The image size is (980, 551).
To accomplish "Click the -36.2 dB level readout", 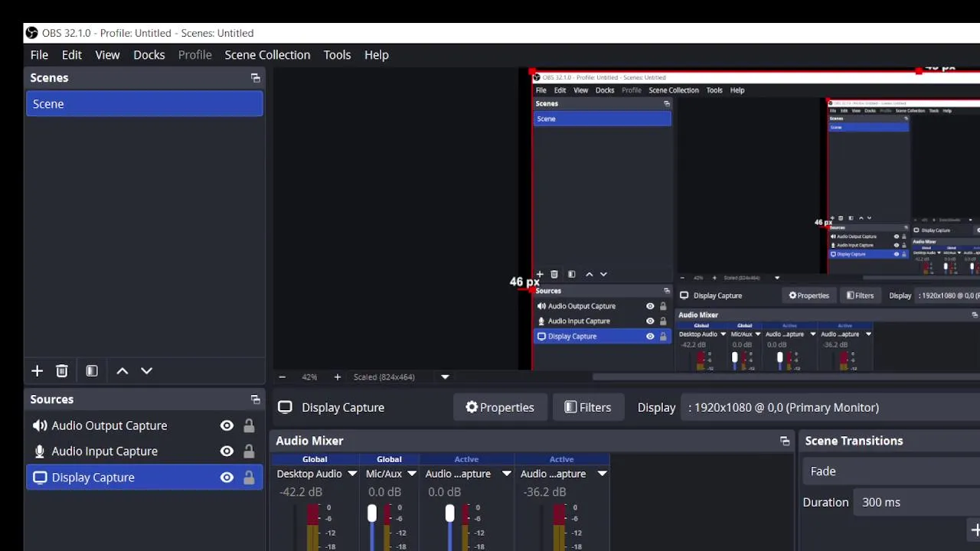I will pos(544,492).
